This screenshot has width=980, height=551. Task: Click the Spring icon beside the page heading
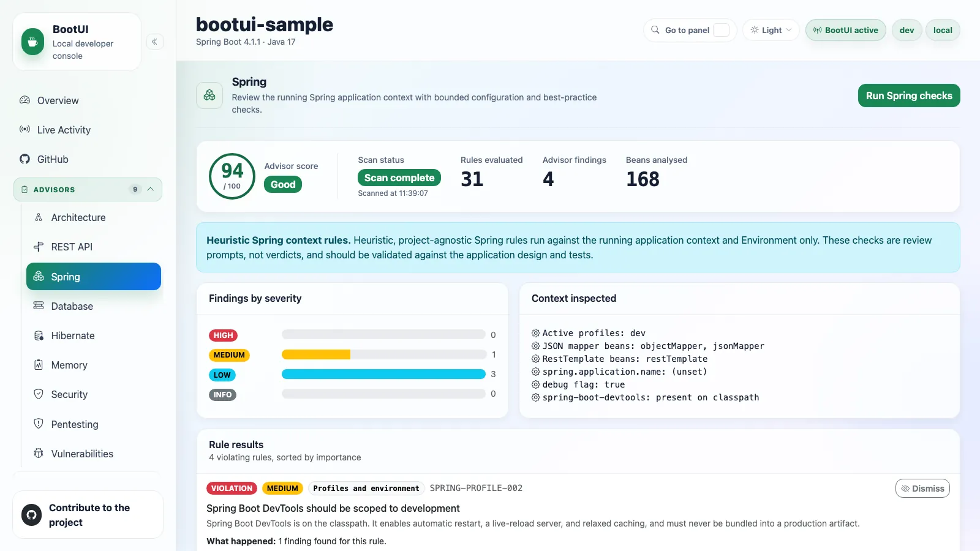[x=209, y=95]
